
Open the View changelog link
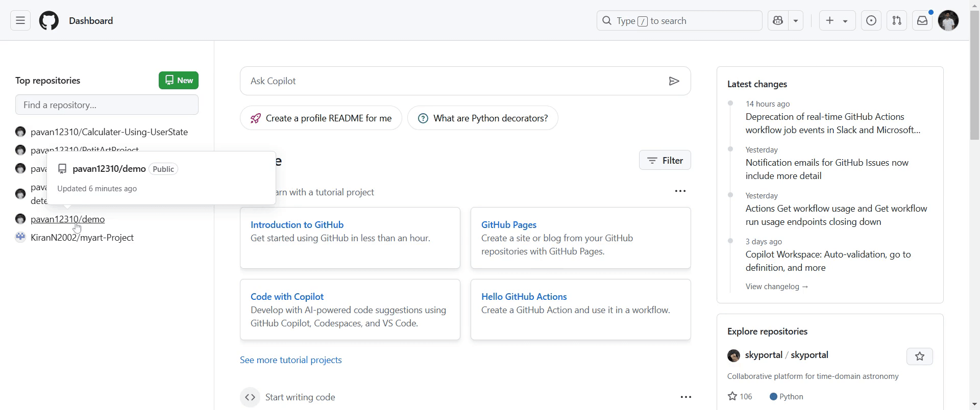pos(777,287)
